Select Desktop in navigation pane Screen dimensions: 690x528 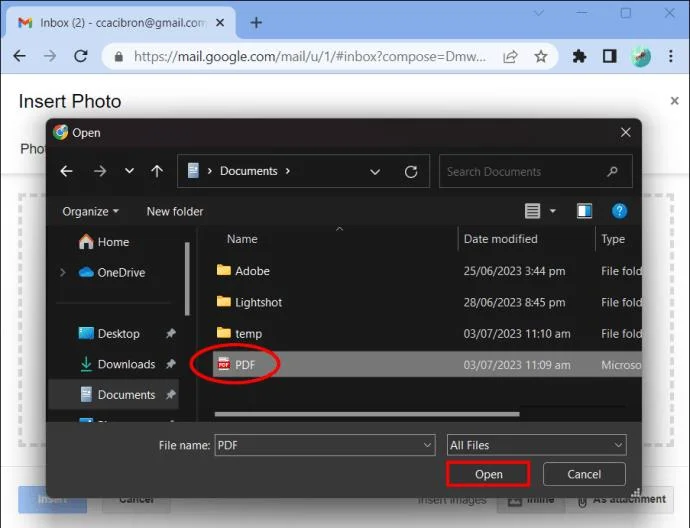(109, 334)
